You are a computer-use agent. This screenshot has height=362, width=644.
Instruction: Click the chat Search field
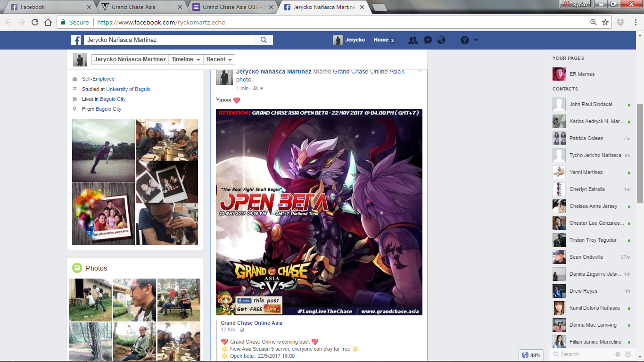582,354
